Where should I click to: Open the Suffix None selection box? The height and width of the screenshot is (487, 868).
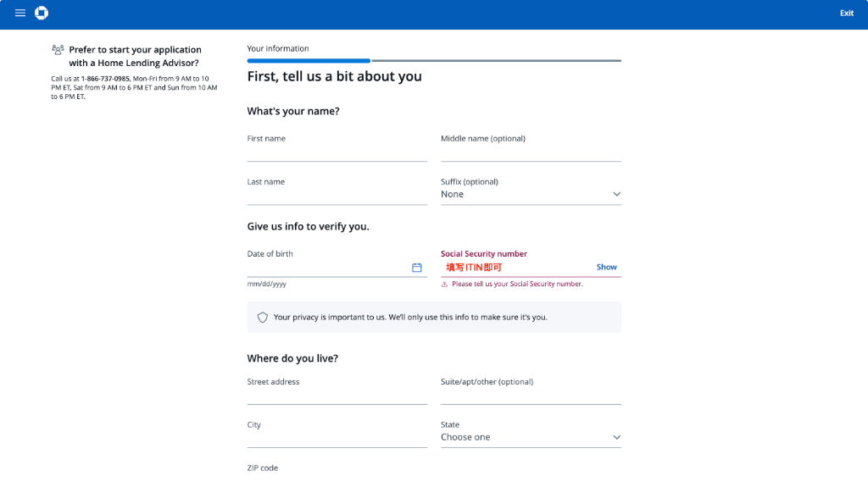pos(531,194)
